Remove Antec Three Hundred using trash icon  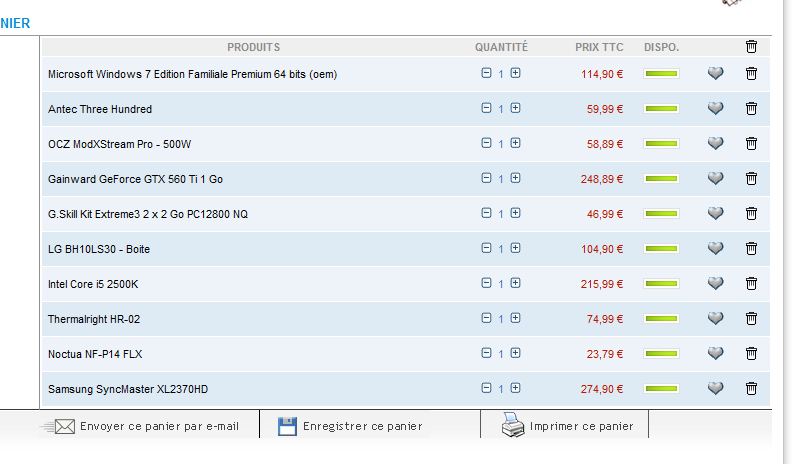click(751, 108)
